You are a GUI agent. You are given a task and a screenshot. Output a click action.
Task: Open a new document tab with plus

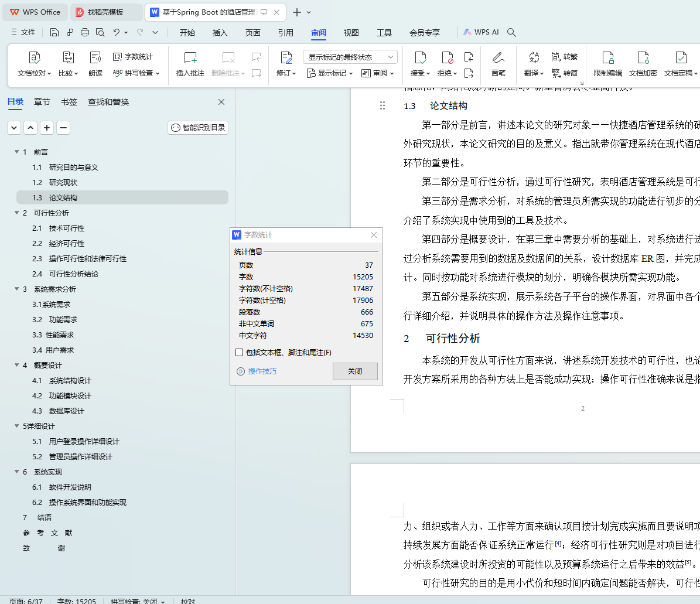pos(296,12)
